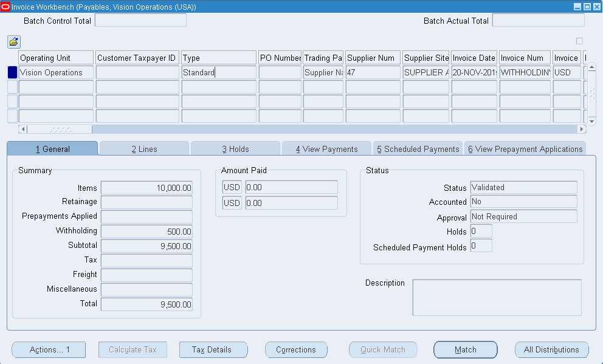Open the Holds tab
The image size is (603, 364).
pos(235,149)
